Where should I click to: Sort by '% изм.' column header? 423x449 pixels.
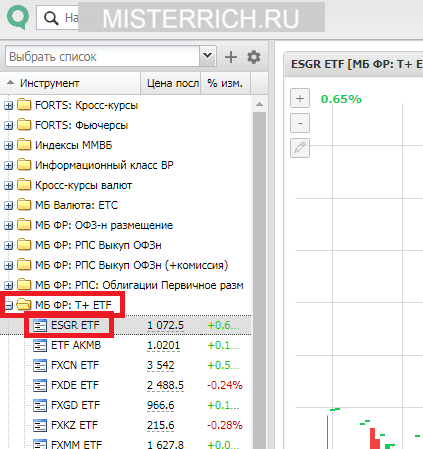click(x=225, y=83)
